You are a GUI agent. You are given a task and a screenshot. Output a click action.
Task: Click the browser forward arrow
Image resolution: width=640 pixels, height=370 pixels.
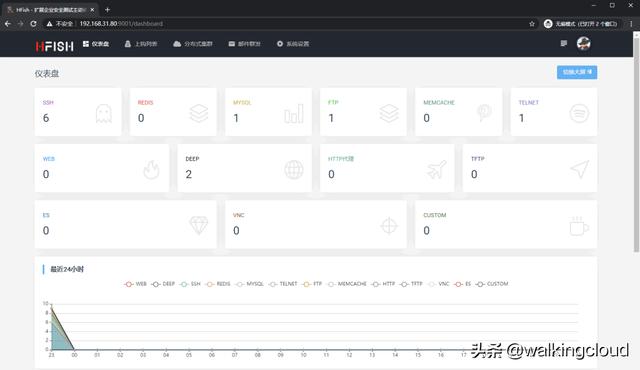[20, 24]
